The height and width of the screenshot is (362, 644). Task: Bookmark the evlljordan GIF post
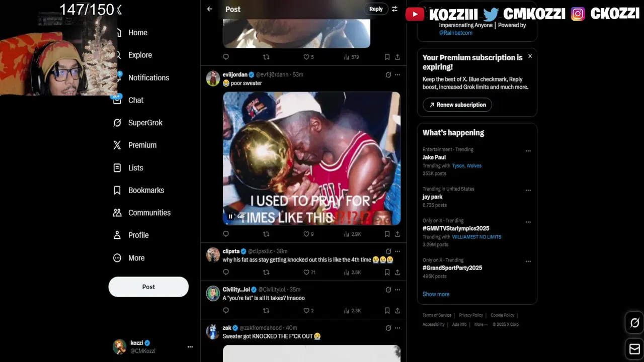coord(387,234)
